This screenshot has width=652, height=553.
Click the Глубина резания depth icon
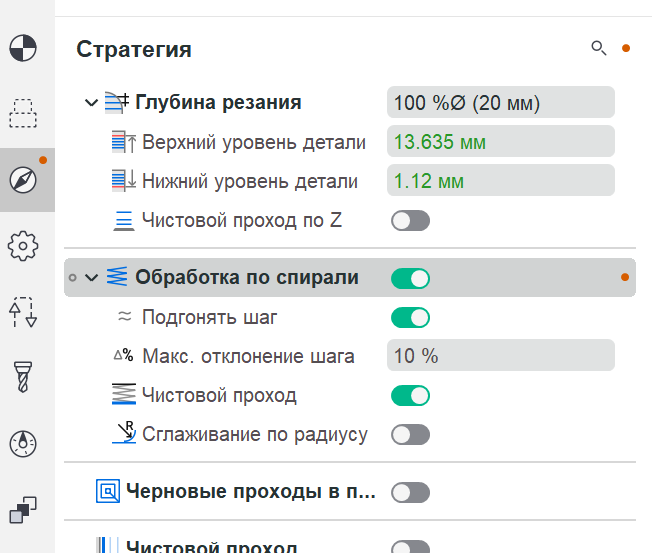pos(117,102)
